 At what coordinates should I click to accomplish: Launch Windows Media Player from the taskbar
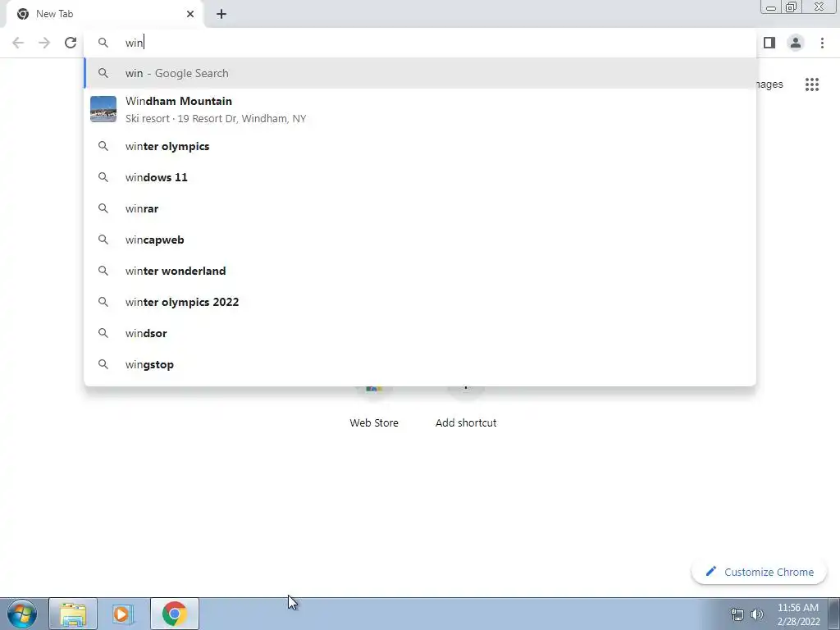(x=123, y=614)
